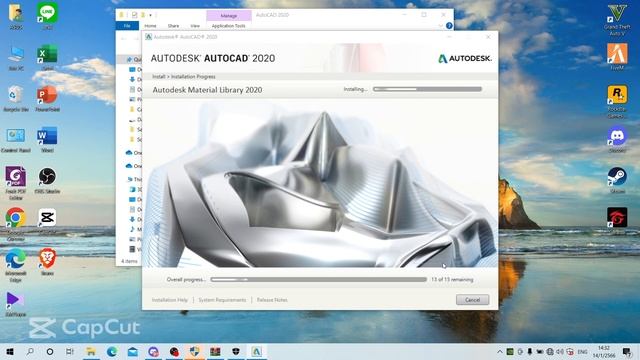Click the Autodesk logo in installer header
This screenshot has height=360, width=640.
tap(465, 58)
